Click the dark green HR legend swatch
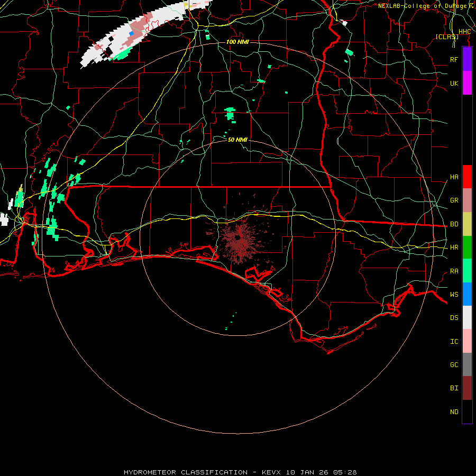 point(467,248)
